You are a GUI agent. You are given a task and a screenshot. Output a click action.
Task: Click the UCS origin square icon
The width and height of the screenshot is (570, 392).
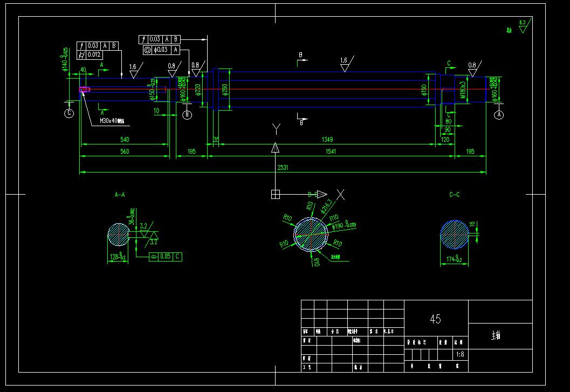click(x=276, y=195)
